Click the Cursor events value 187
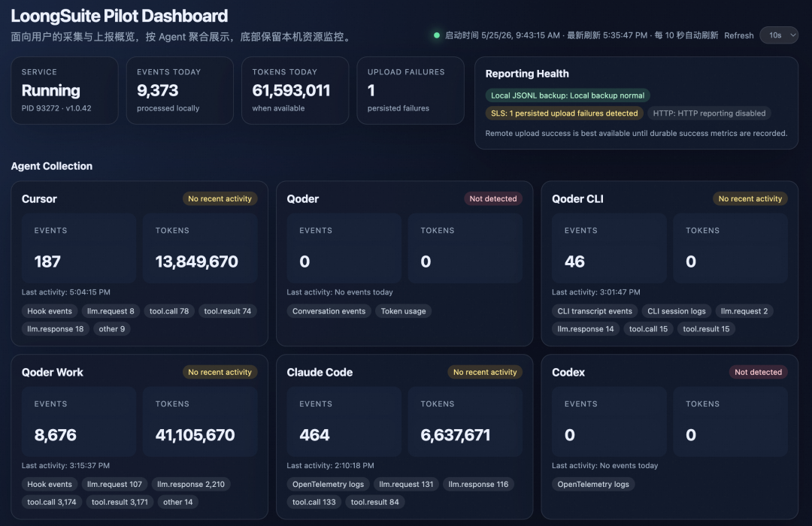Viewport: 812px width, 526px height. tap(47, 261)
